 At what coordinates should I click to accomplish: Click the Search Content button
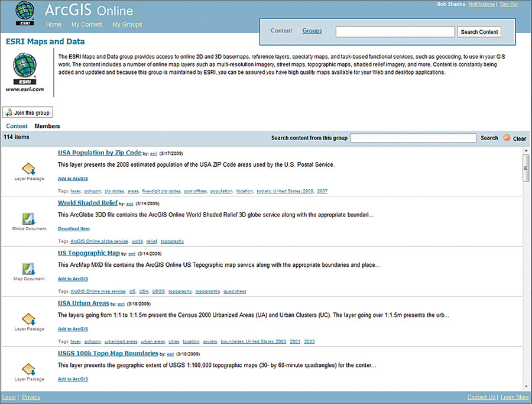click(479, 32)
